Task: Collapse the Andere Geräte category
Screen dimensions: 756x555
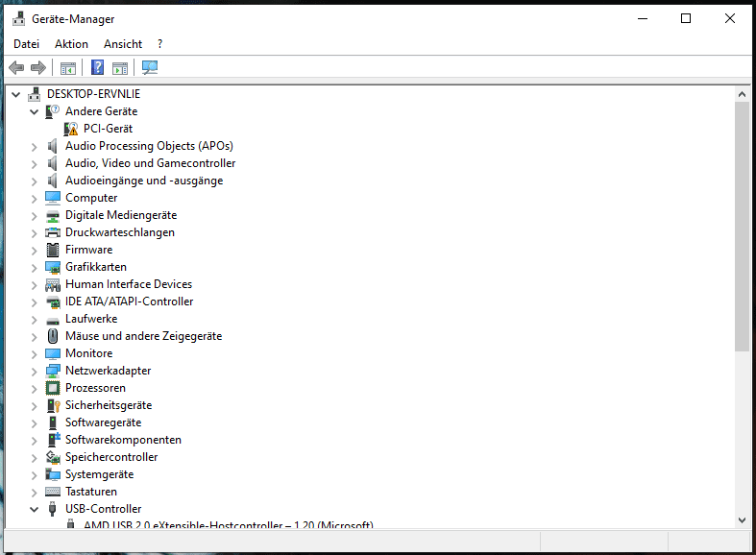Action: coord(34,111)
